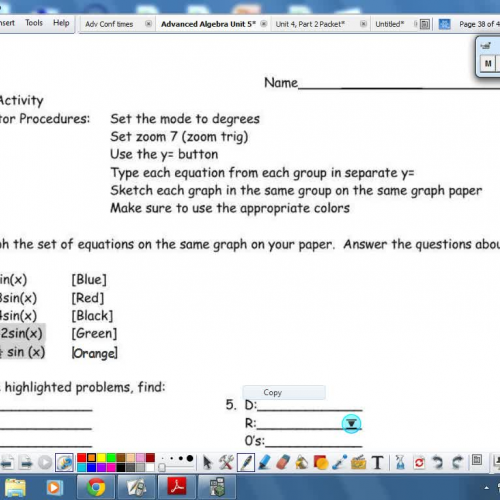This screenshot has height=500, width=500.
Task: Click the page count 'Page 38 of' text
Action: (478, 24)
